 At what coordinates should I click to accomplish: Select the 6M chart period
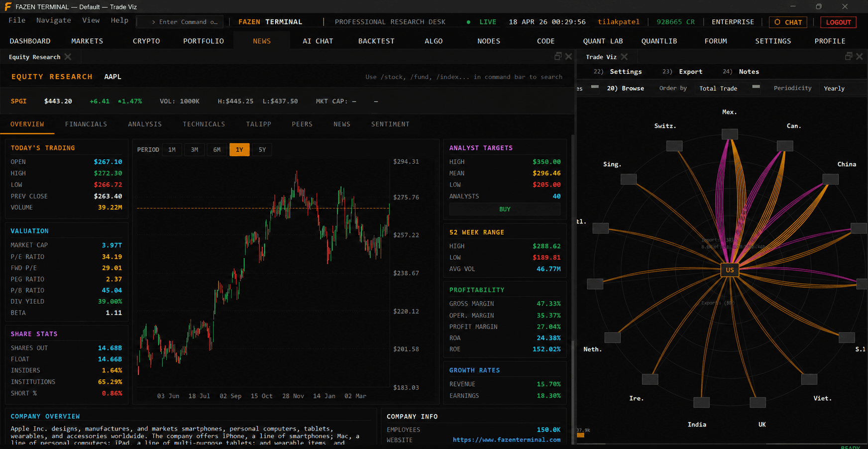[217, 150]
